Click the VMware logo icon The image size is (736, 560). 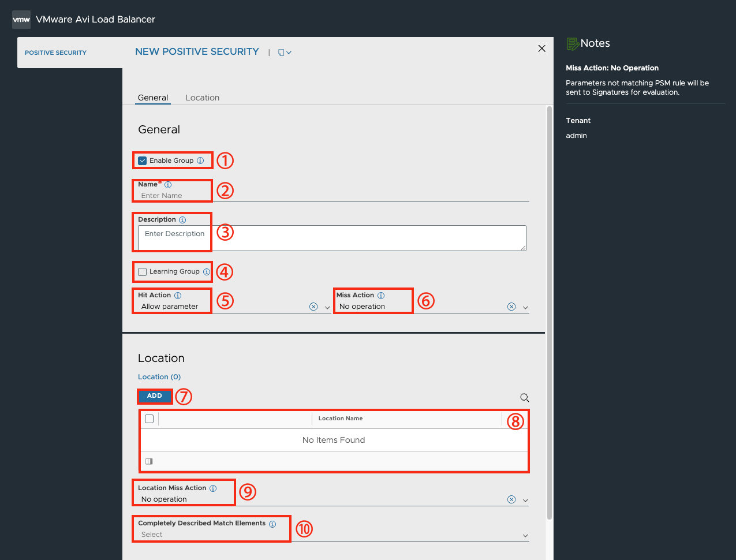click(x=21, y=20)
